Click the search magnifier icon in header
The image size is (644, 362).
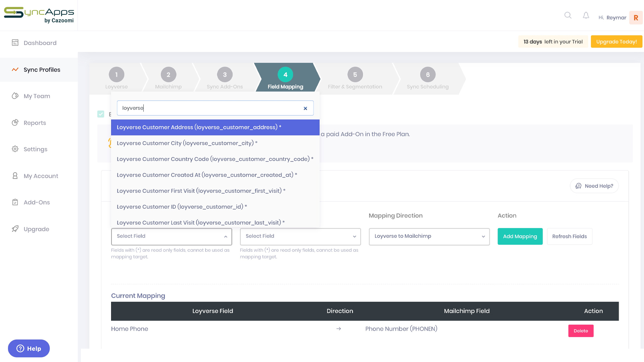(568, 15)
